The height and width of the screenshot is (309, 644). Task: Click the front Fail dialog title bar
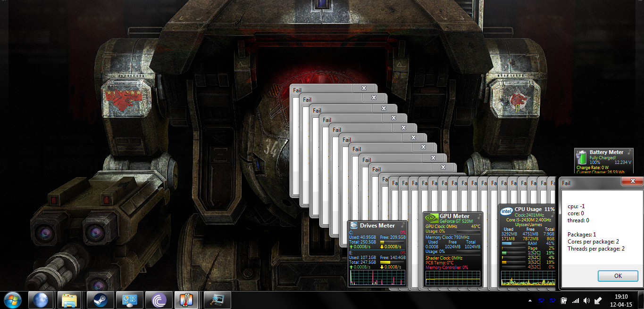coord(590,183)
